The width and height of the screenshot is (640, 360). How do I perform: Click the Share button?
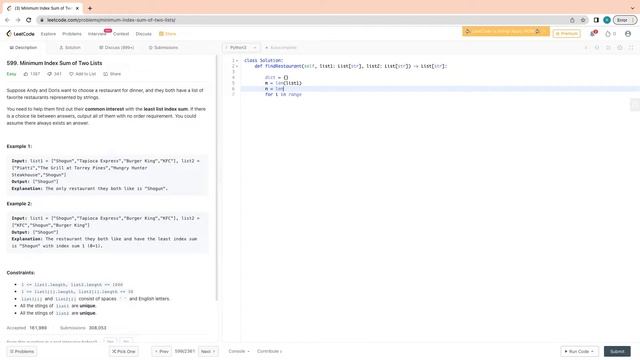click(112, 74)
